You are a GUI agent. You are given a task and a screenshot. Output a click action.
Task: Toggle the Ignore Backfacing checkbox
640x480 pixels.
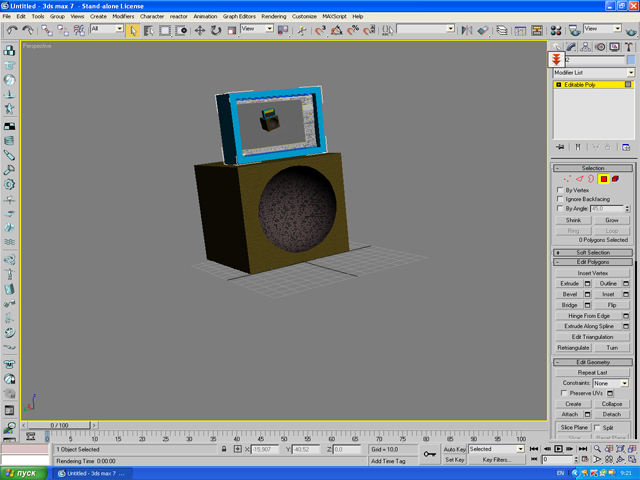coord(560,199)
